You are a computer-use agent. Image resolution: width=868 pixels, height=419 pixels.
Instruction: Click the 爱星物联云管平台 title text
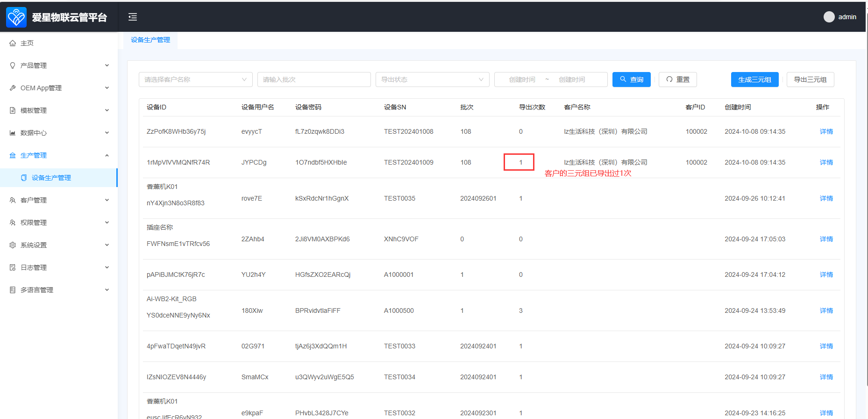coord(69,17)
